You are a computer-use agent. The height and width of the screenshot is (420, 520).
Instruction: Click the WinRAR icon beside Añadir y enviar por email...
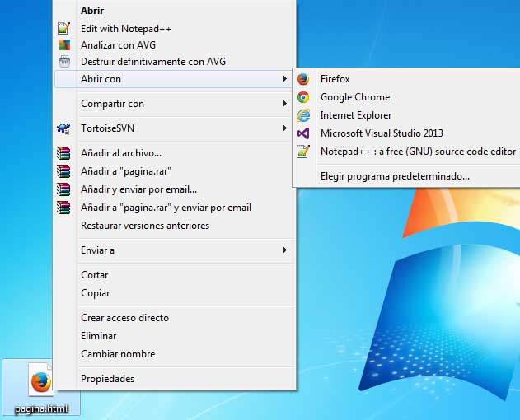[63, 189]
